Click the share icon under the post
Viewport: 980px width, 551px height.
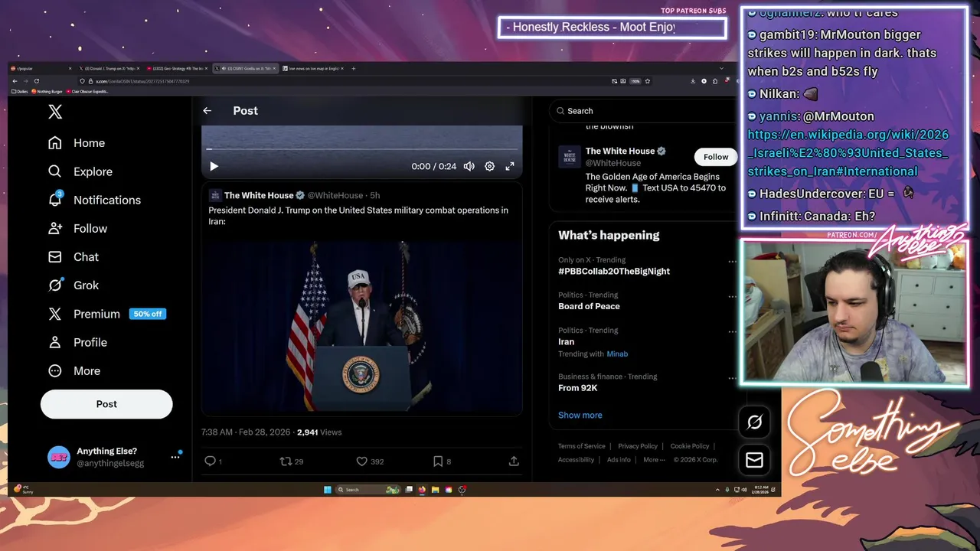pos(514,461)
